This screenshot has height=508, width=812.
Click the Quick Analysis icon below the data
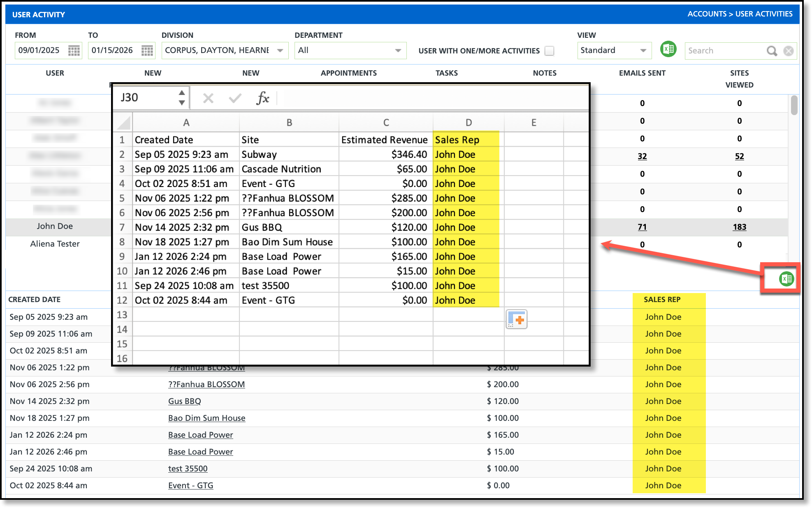click(x=516, y=319)
